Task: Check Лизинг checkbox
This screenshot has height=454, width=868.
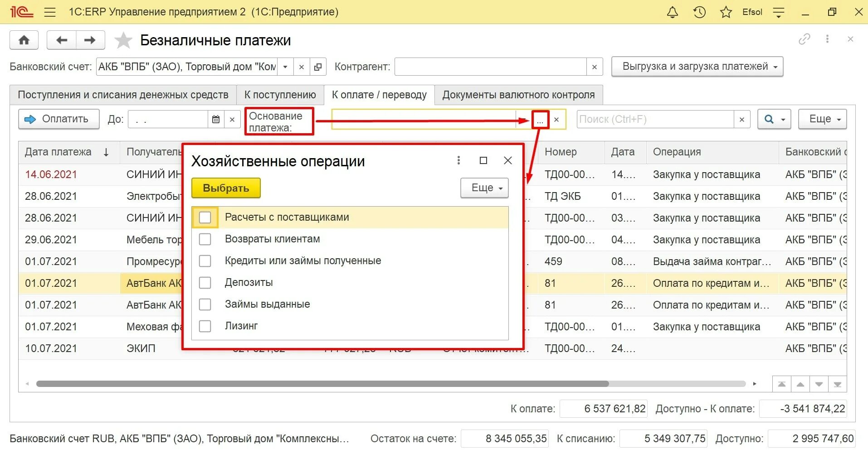Action: (205, 326)
